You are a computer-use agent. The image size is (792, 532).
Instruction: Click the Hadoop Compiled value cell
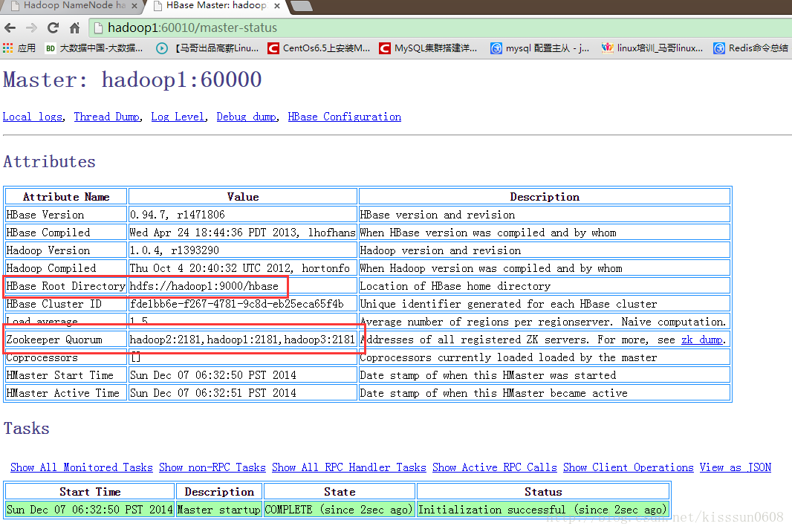243,268
